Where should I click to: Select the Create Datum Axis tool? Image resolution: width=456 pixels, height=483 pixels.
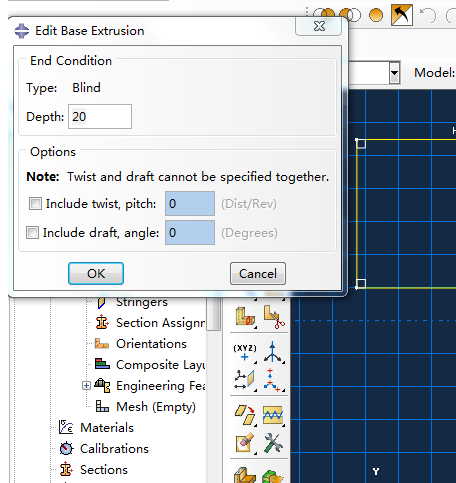tap(273, 352)
